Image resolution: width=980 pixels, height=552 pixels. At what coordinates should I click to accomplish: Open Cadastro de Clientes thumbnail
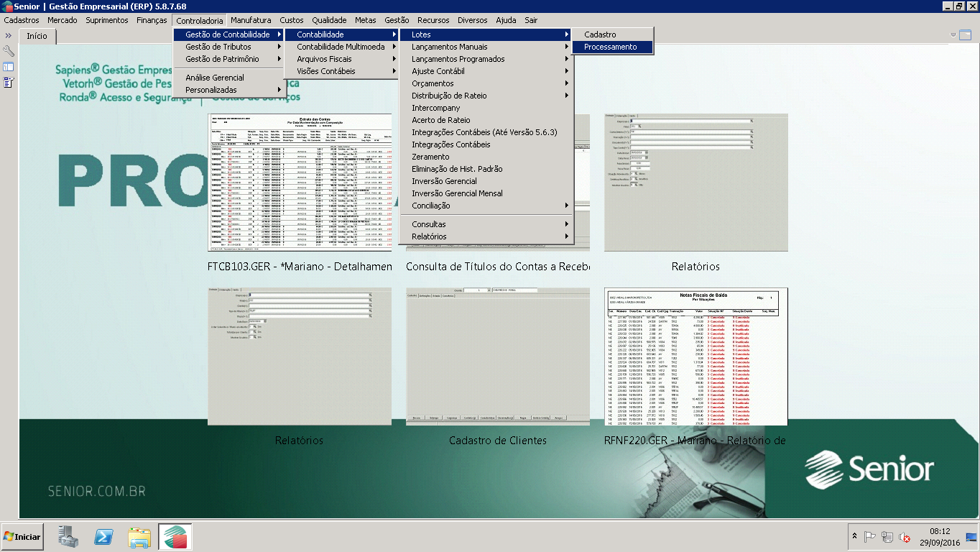(498, 356)
